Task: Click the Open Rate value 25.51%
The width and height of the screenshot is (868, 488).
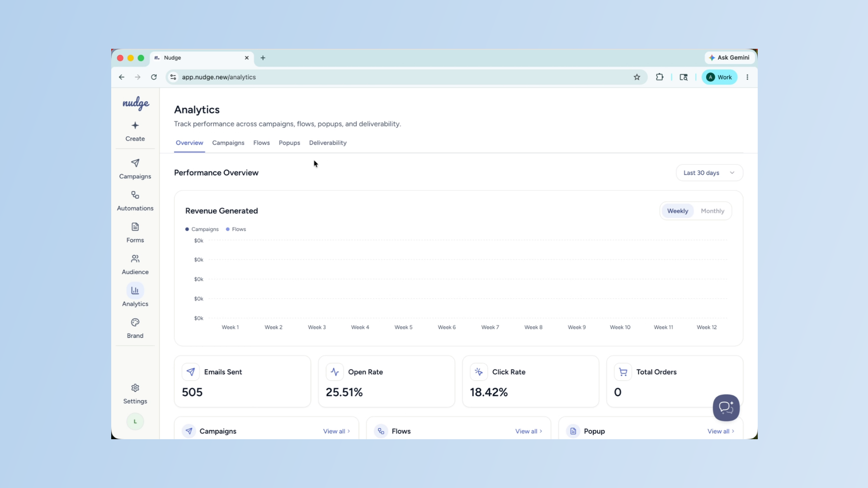Action: click(344, 392)
